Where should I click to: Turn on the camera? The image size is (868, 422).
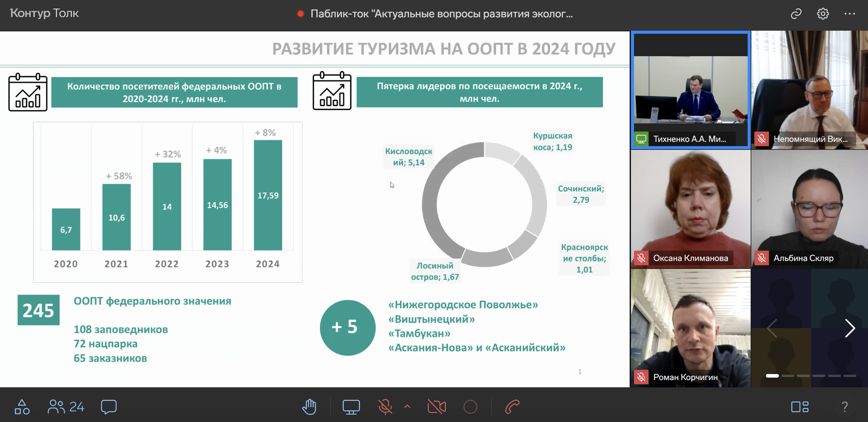tap(437, 407)
